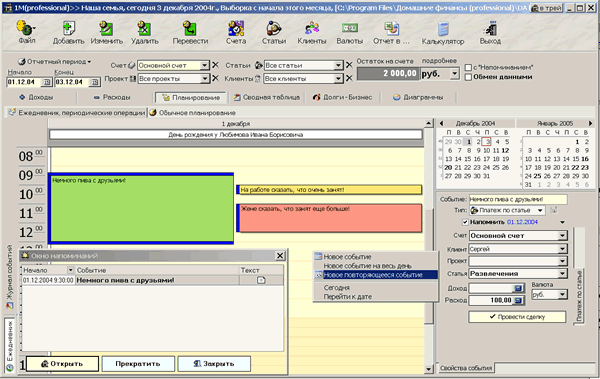The width and height of the screenshot is (600, 379).
Task: Toggle the Обмен данными checkbox
Action: click(x=468, y=77)
